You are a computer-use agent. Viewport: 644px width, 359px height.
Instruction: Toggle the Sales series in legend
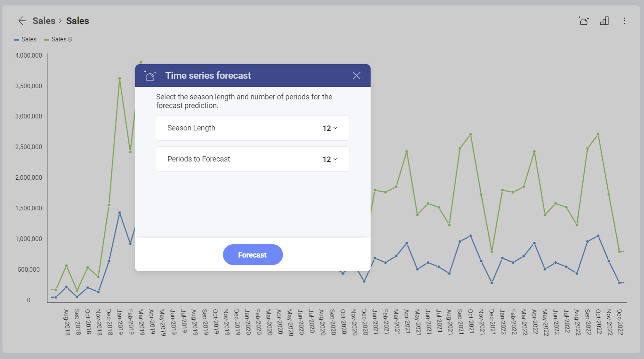[25, 39]
